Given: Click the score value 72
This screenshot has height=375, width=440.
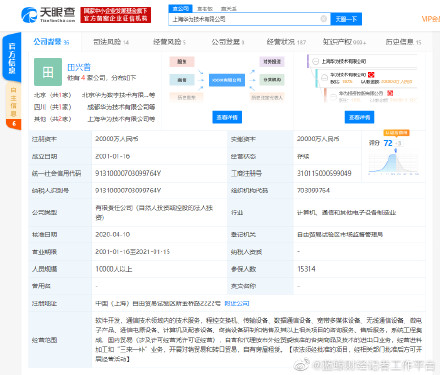Looking at the screenshot, I should 388,143.
